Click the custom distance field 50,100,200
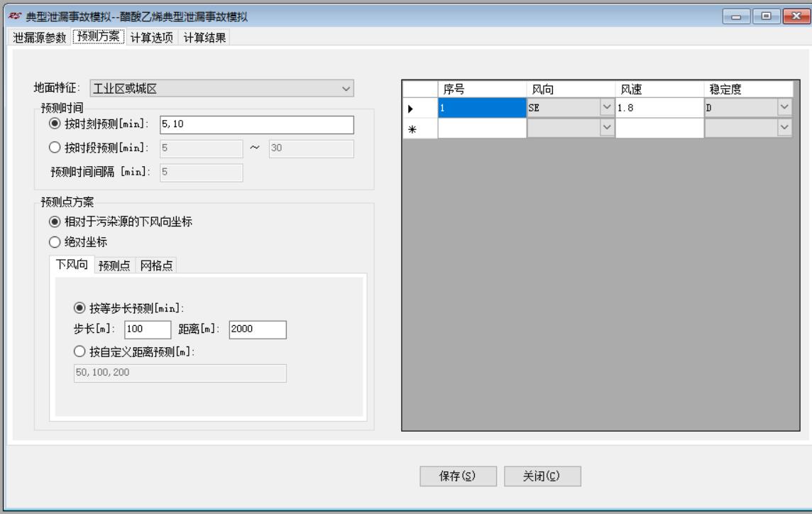This screenshot has height=514, width=812. pyautogui.click(x=180, y=373)
